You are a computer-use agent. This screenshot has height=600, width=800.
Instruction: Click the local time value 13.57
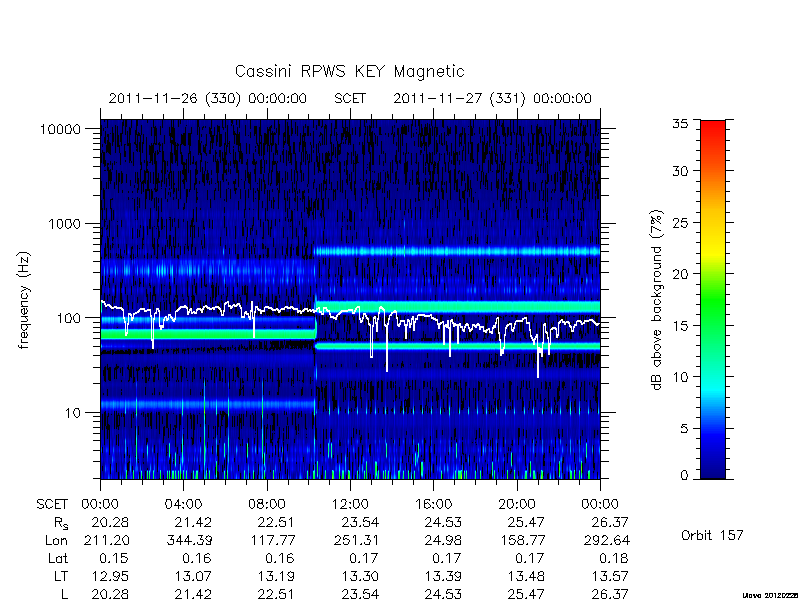[610, 577]
